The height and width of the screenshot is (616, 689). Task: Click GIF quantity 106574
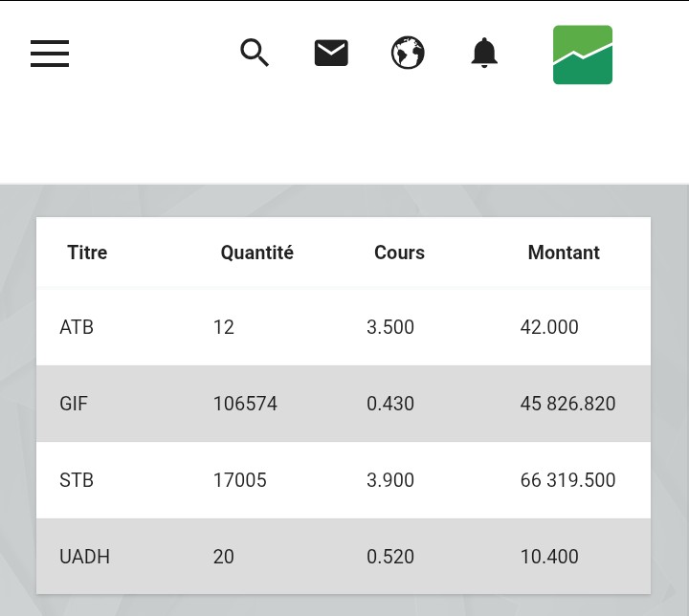[245, 404]
